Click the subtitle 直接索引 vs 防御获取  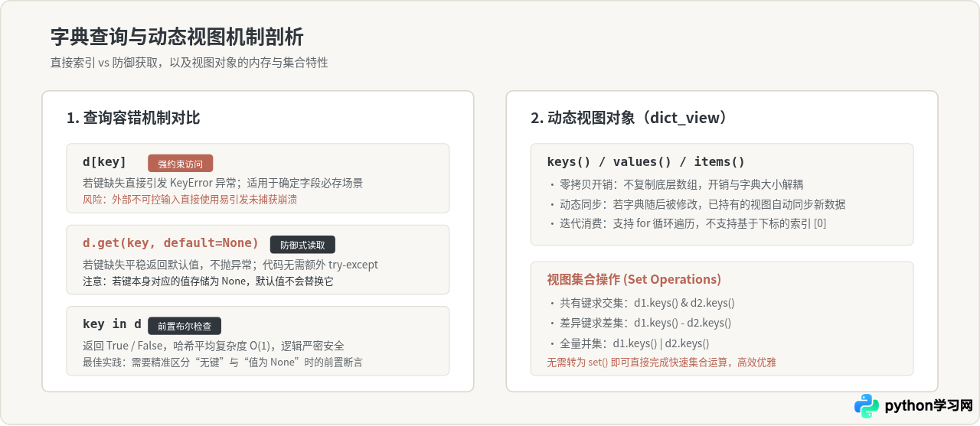click(189, 63)
